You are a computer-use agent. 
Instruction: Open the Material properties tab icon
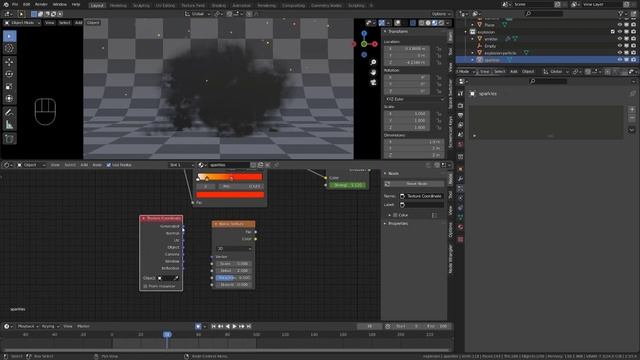[x=460, y=227]
